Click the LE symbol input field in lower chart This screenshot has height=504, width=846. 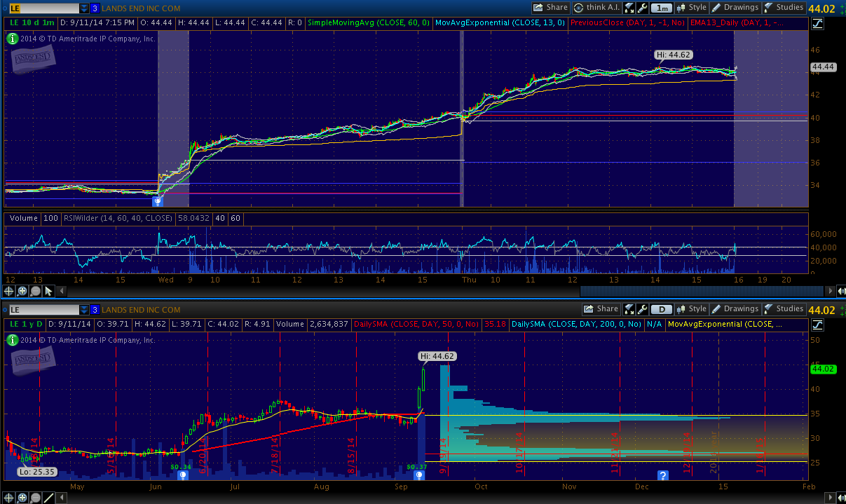(41, 309)
